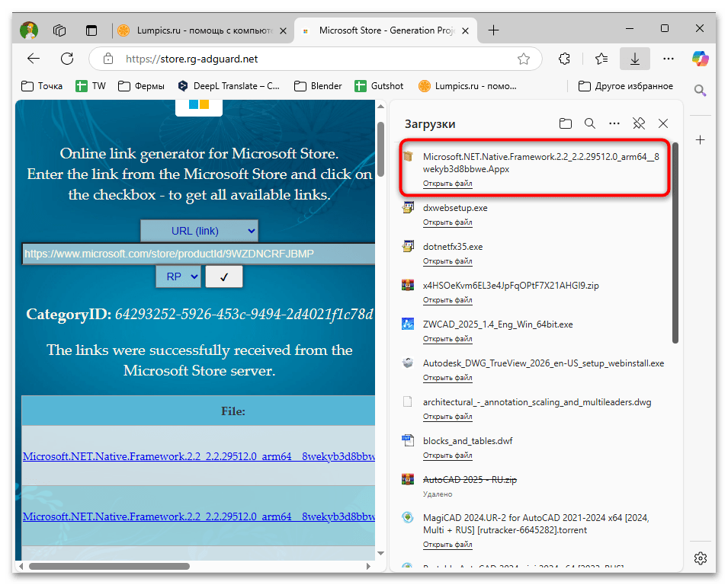The image size is (728, 585).
Task: Open first Microsoft.NET.Native.Framework link in table
Action: [199, 456]
